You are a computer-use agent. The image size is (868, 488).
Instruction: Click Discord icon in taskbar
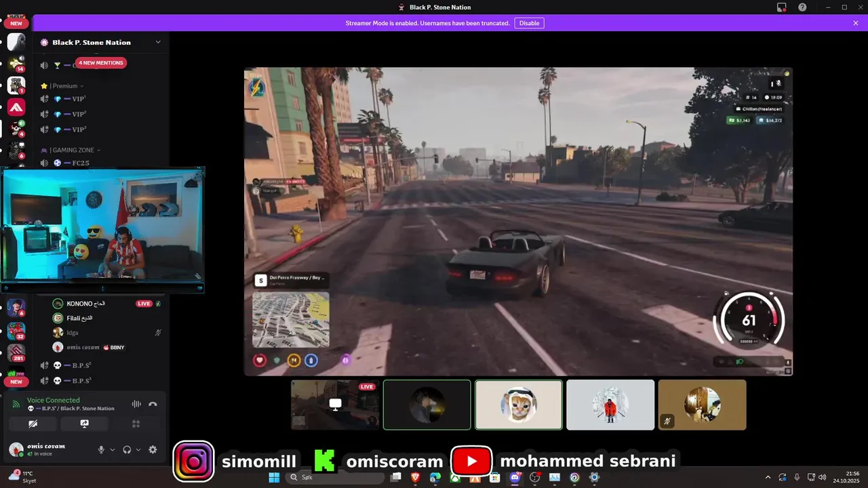pyautogui.click(x=515, y=477)
